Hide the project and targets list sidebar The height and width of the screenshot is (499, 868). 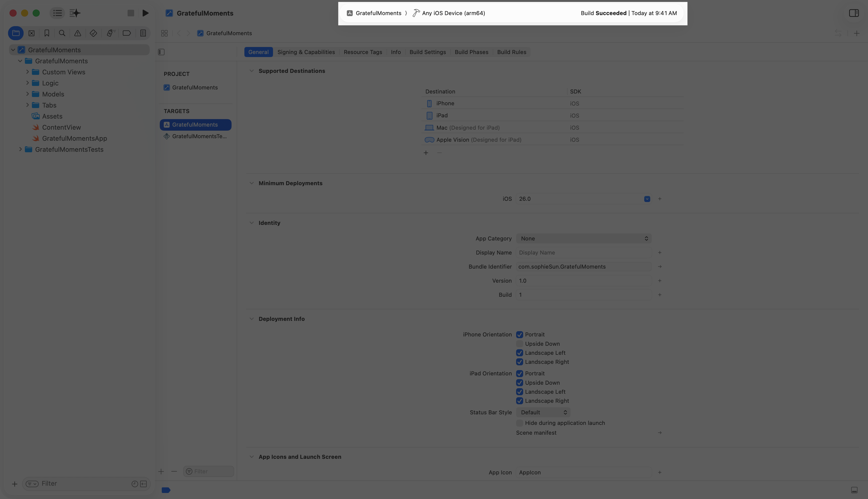pyautogui.click(x=161, y=52)
